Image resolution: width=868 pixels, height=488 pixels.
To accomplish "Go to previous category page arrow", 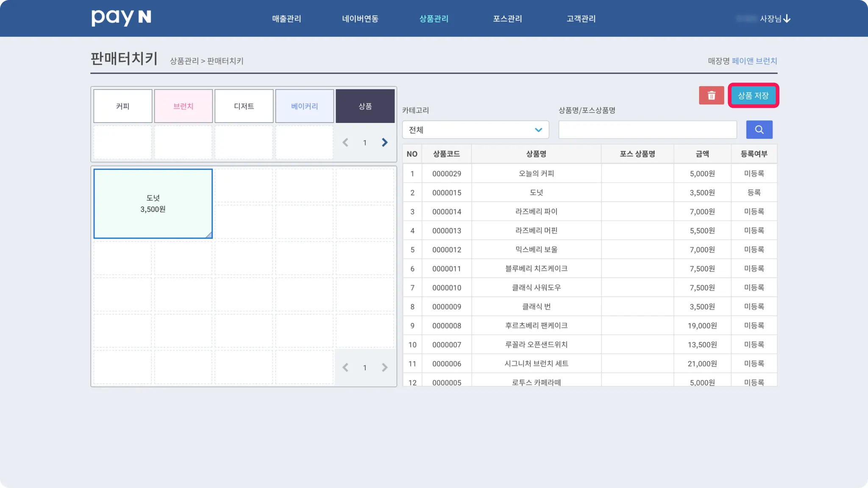I will click(345, 143).
